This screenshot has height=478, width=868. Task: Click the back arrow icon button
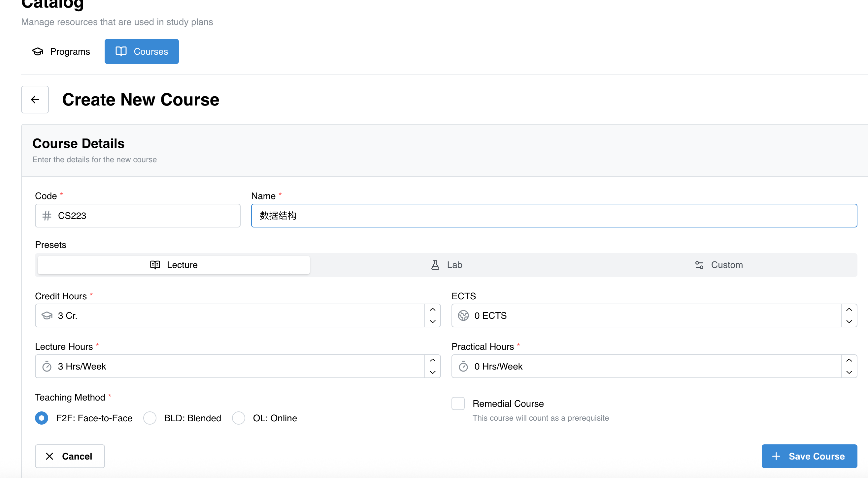pyautogui.click(x=35, y=100)
